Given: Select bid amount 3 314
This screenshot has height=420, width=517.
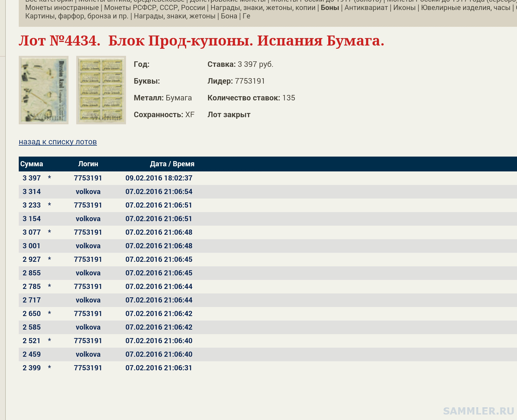Looking at the screenshot, I should coord(32,191).
